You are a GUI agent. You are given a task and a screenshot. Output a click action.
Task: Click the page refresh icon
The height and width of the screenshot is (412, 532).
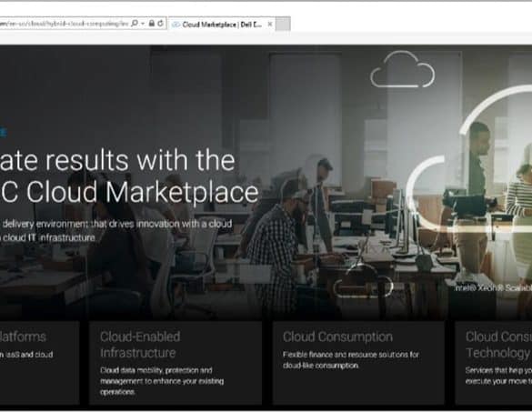[160, 24]
